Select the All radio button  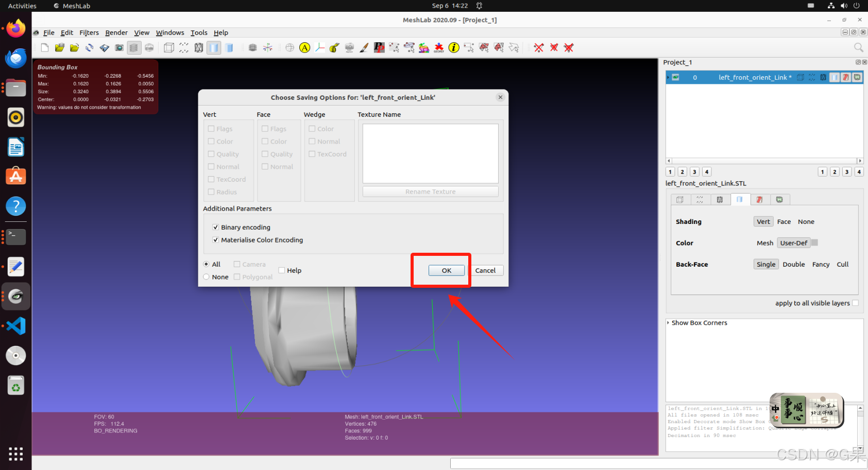pos(207,264)
